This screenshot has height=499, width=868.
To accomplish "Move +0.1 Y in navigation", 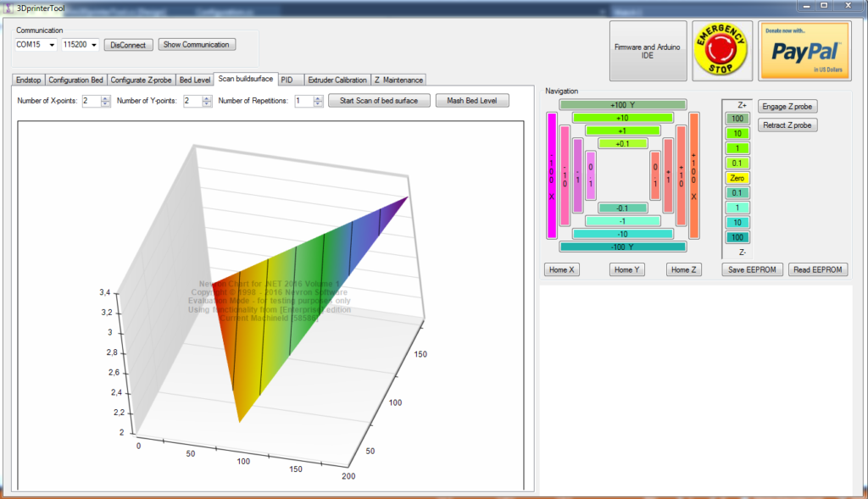I will click(x=623, y=144).
